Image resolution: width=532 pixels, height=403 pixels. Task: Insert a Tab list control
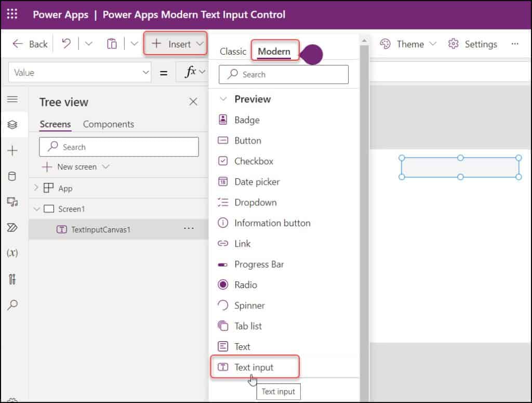pos(248,326)
